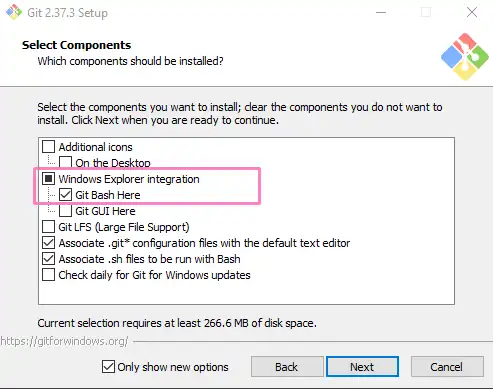Open the gitforwindows.org link
493x389 pixels.
pos(64,341)
